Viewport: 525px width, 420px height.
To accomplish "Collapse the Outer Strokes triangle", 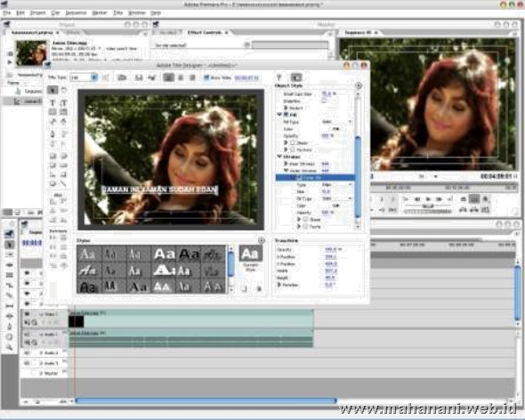I will pyautogui.click(x=286, y=171).
